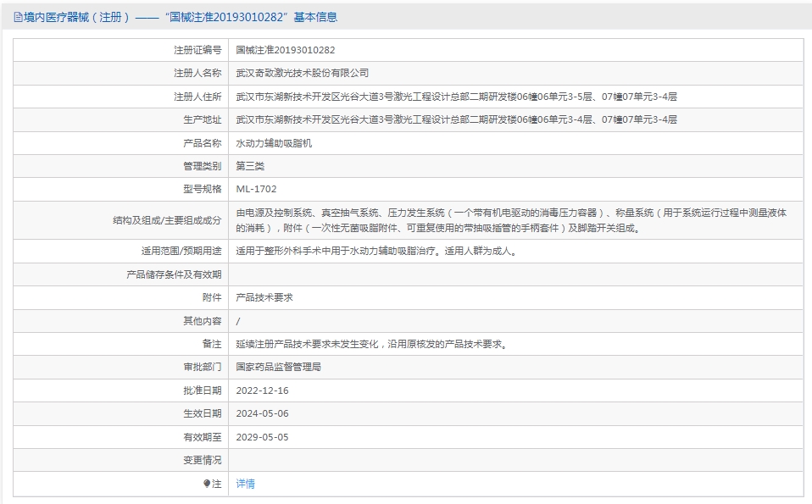The image size is (812, 504).
Task: Click registrant name 武汉奇致激光技术股份有限公司
Action: 302,73
